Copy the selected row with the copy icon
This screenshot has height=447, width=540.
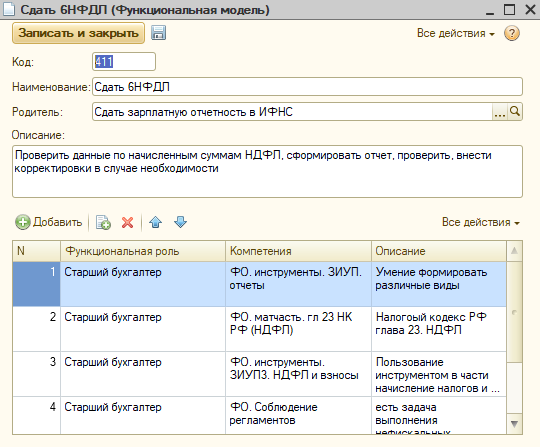tap(103, 222)
